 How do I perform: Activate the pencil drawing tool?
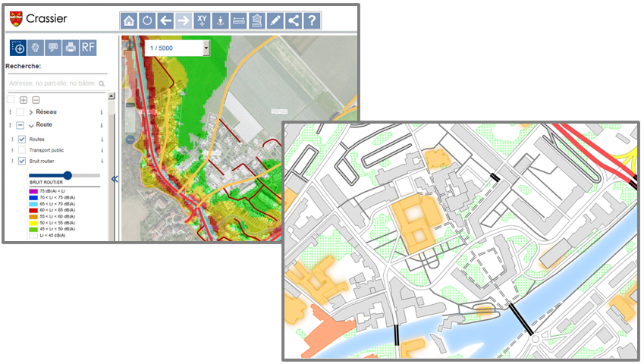point(275,21)
